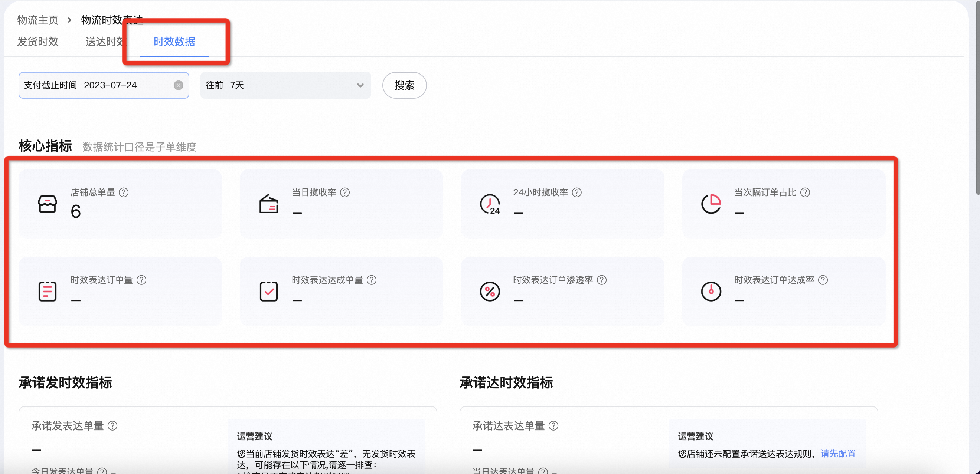Open help tooltip for 时效表达订单达成率
This screenshot has height=474, width=980.
pos(823,280)
